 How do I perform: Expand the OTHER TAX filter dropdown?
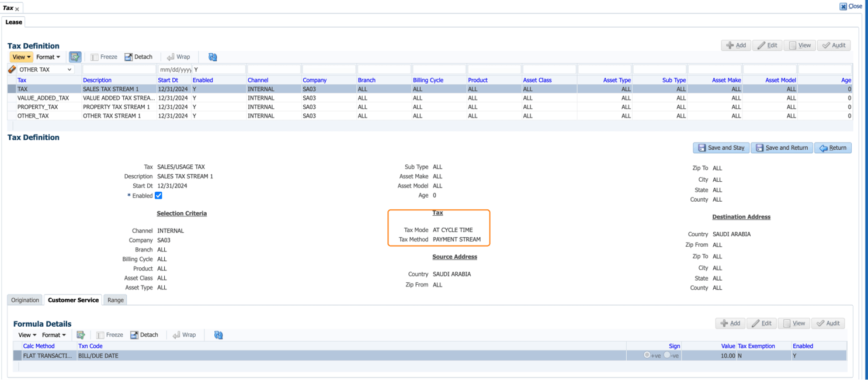click(70, 70)
